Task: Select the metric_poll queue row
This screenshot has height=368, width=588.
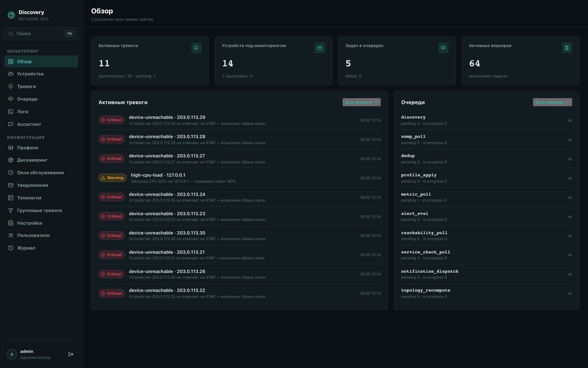Action: (486, 197)
